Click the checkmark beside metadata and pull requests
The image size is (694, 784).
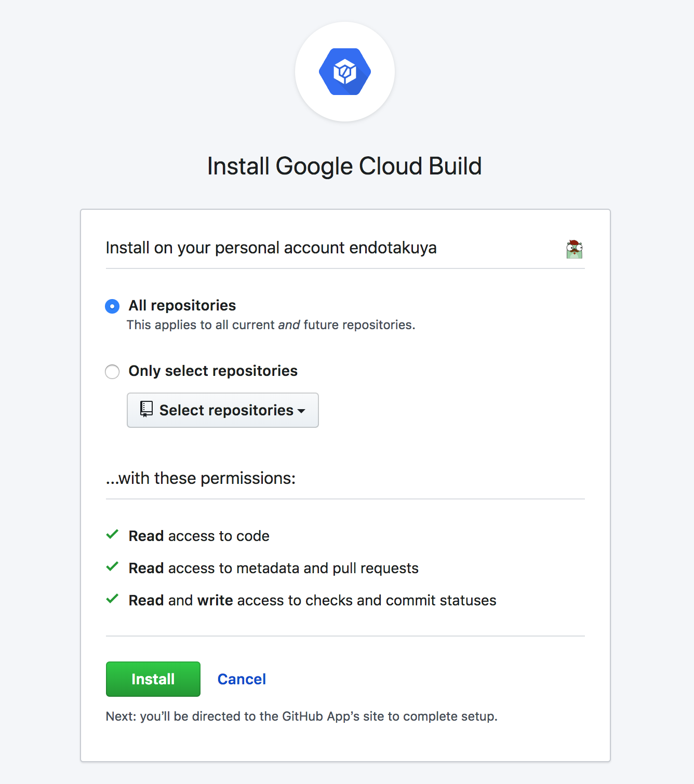tap(112, 567)
